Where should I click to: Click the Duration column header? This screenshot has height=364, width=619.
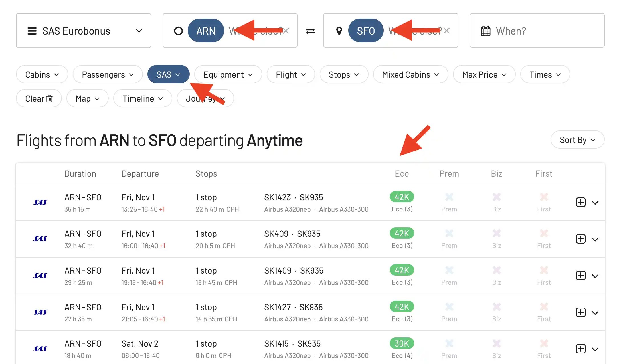point(80,173)
